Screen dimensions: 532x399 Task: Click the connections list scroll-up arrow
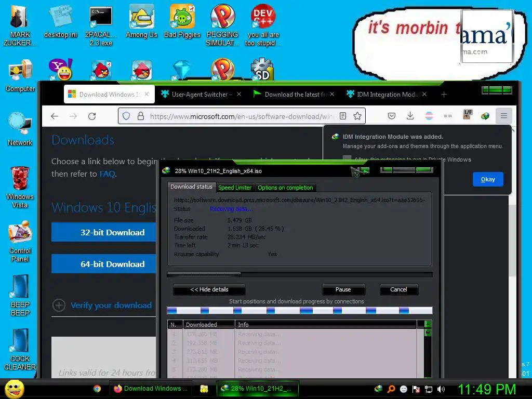click(428, 324)
